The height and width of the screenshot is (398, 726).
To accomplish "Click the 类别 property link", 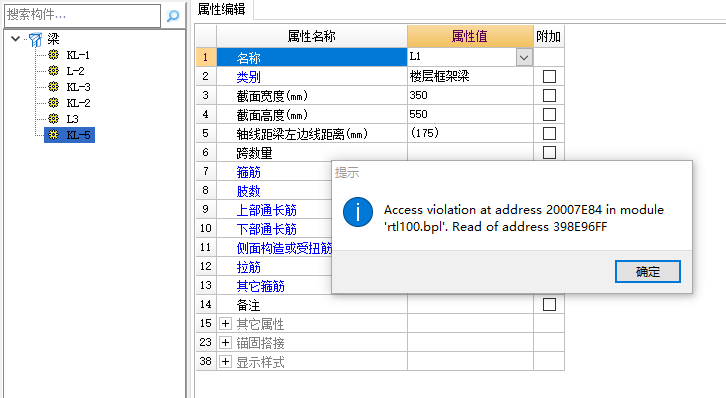I will point(249,77).
